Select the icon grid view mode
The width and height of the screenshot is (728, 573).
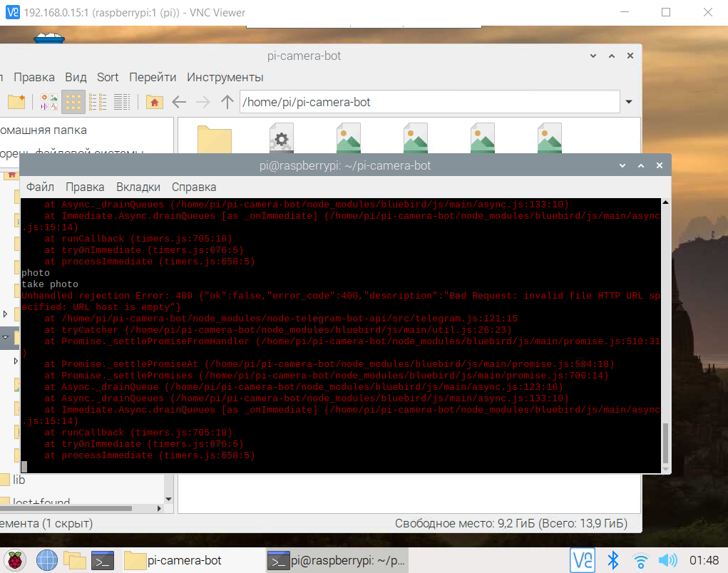pos(73,102)
